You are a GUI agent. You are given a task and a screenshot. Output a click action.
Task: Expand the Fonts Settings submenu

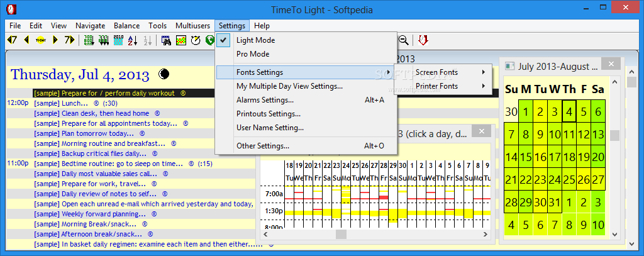click(306, 72)
